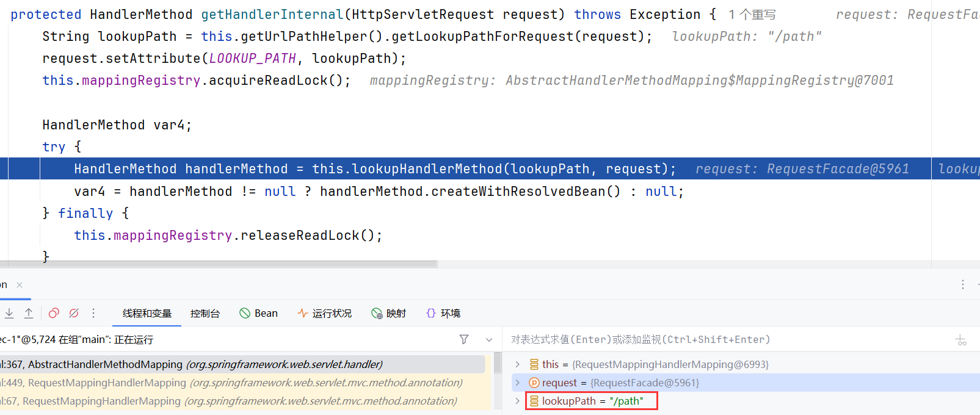Switch to the 控制台 tab
Screen dimensions: 980x415
pyautogui.click(x=205, y=313)
